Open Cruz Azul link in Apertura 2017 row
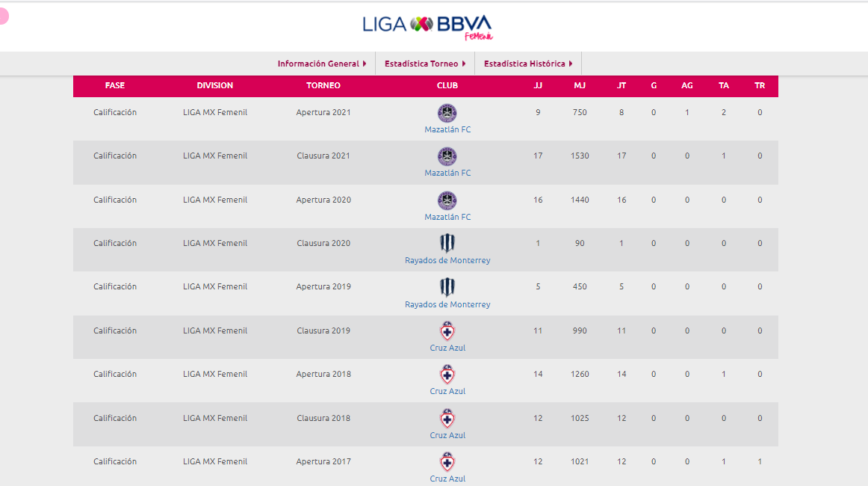The image size is (868, 486). 447,479
